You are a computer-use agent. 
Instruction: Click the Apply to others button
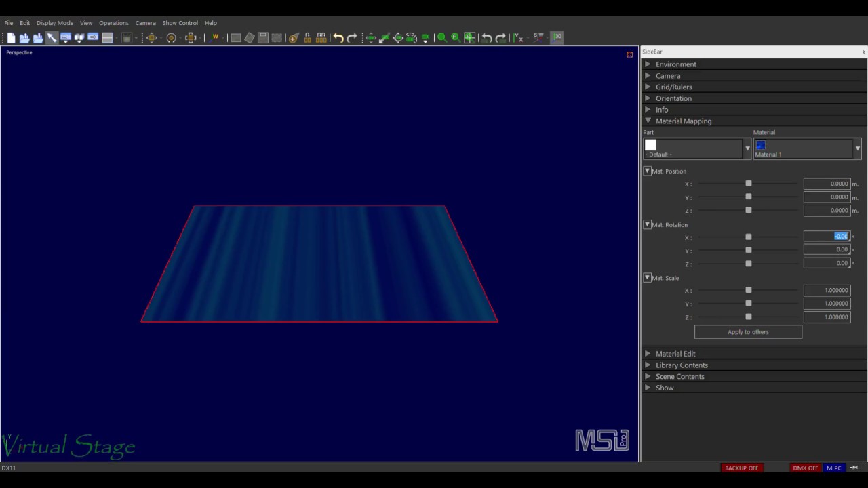tap(748, 332)
